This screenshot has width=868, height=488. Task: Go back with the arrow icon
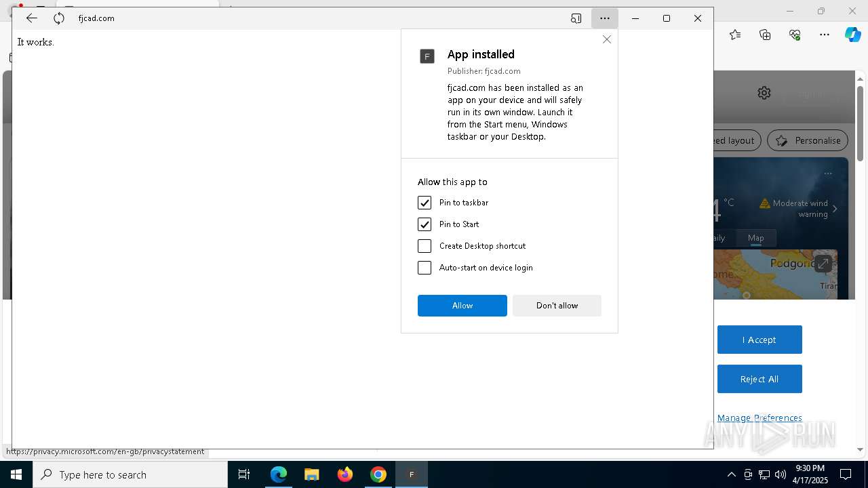coord(31,18)
